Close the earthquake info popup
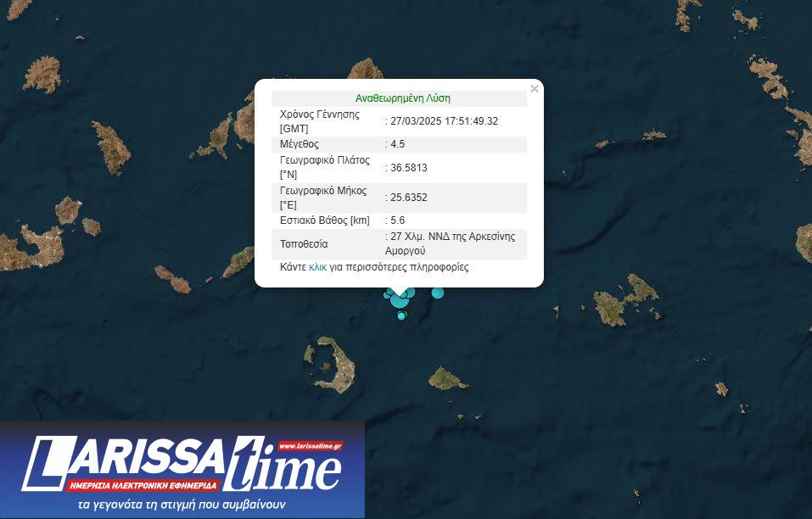This screenshot has width=812, height=519. click(534, 89)
